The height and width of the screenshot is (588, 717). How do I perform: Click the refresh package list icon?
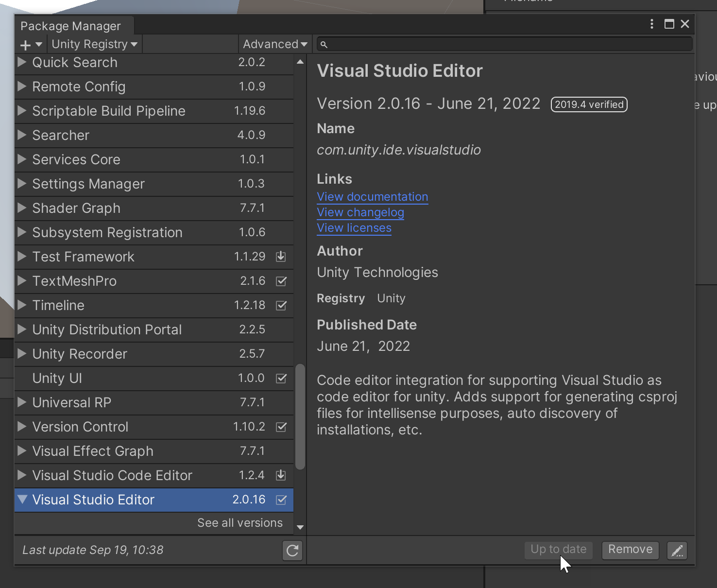(x=292, y=551)
